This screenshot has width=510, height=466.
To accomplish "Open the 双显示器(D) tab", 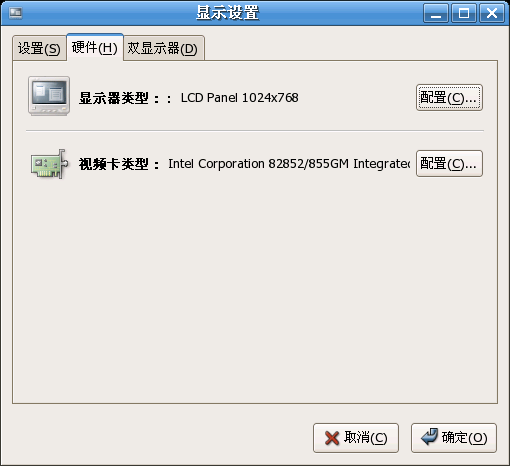I will tap(163, 48).
